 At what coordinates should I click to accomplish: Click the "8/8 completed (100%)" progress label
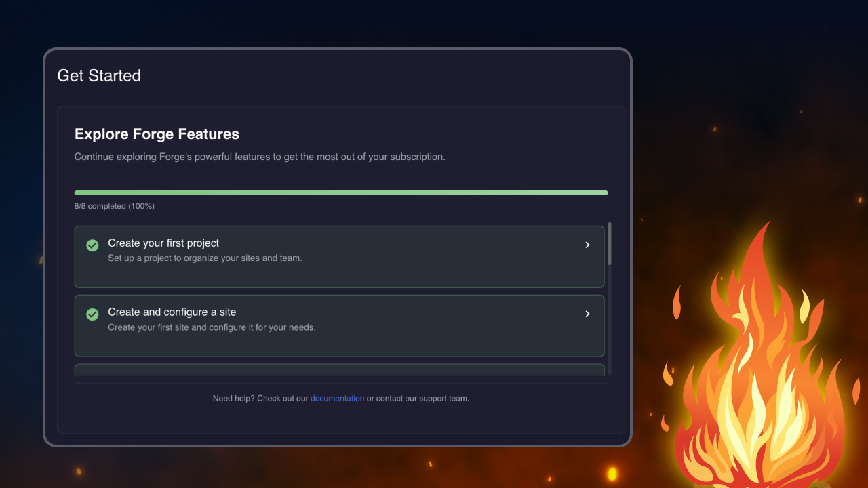coord(115,205)
